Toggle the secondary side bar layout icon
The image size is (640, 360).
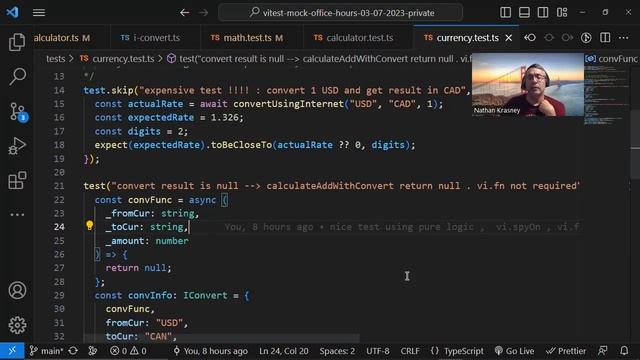543,13
